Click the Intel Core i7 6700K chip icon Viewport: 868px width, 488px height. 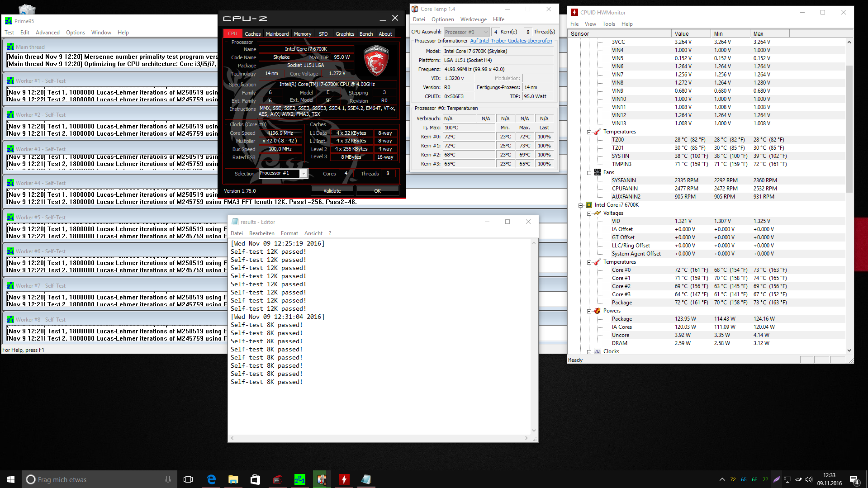coord(589,205)
